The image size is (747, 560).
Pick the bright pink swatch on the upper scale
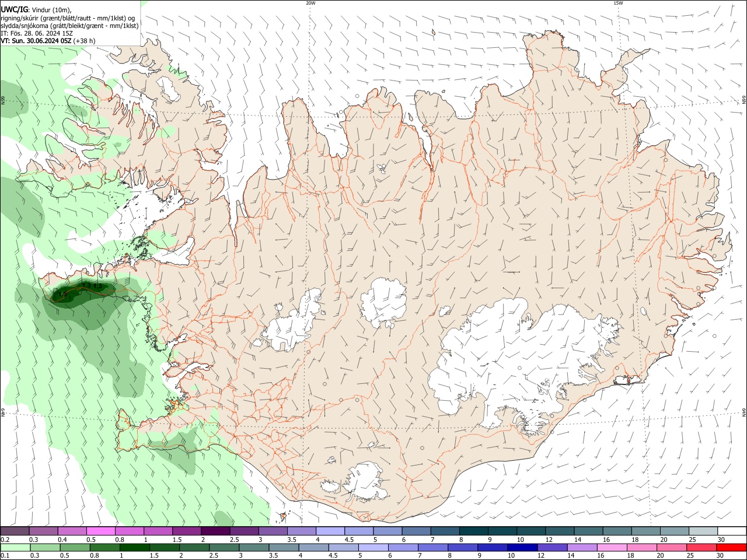100,531
